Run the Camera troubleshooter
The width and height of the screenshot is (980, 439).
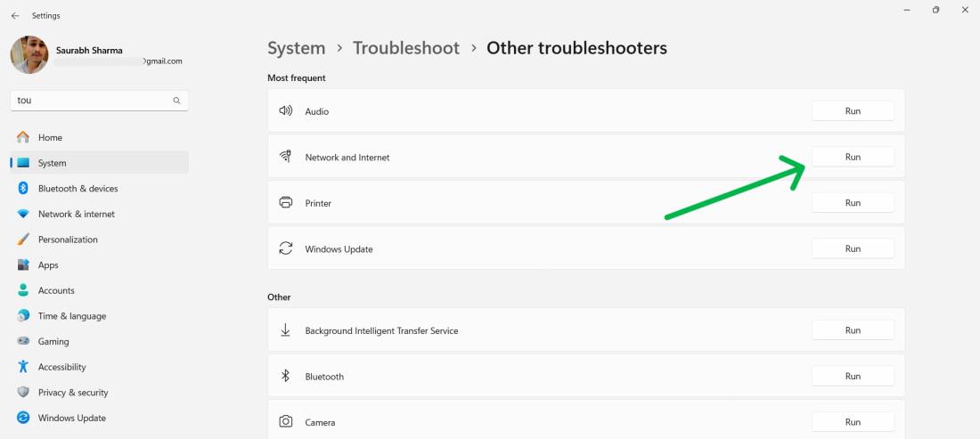pos(853,422)
